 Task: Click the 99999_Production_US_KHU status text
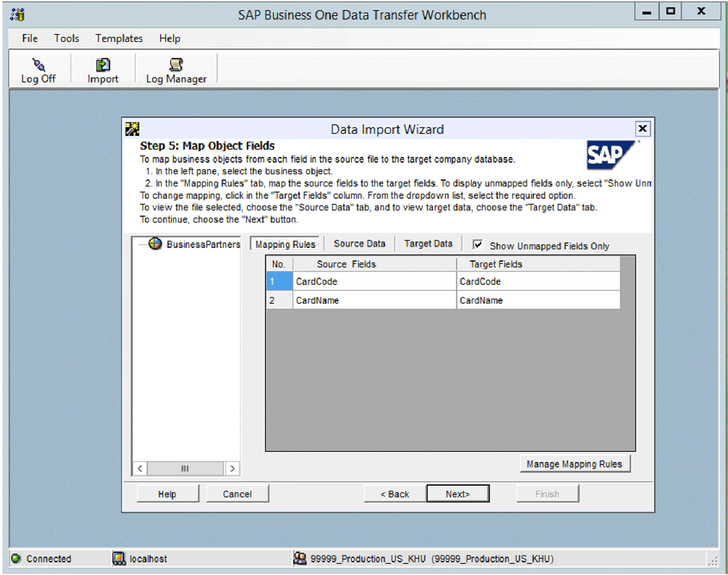coord(432,559)
